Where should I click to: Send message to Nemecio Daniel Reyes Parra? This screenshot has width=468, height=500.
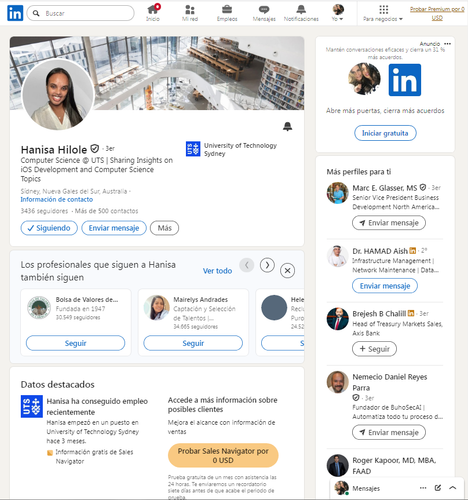pos(389,432)
